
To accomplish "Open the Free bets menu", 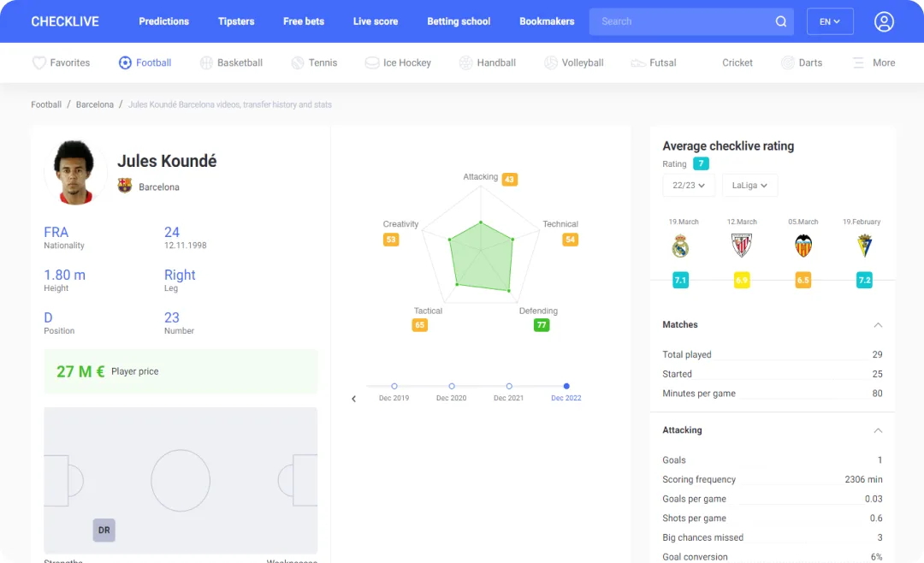I will (304, 21).
